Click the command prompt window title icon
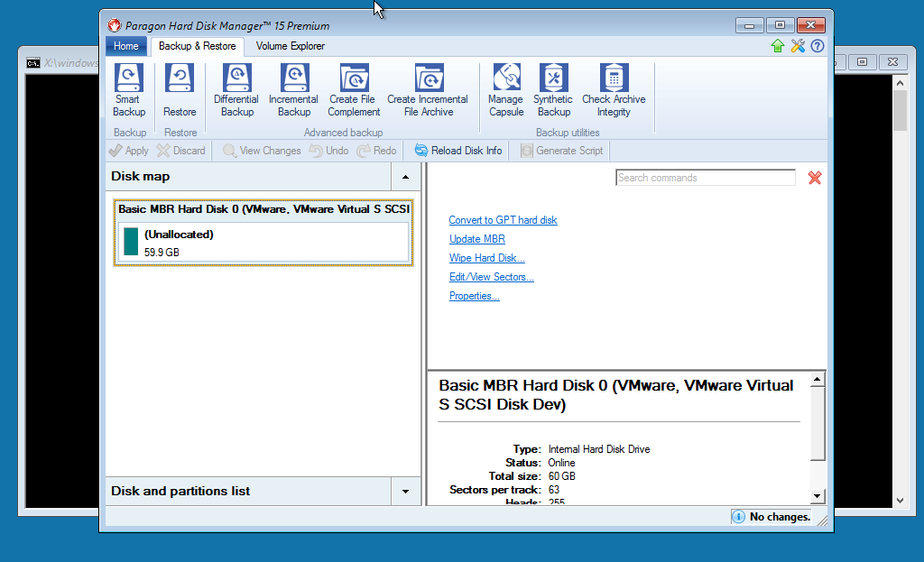The width and height of the screenshot is (924, 562). click(x=33, y=63)
